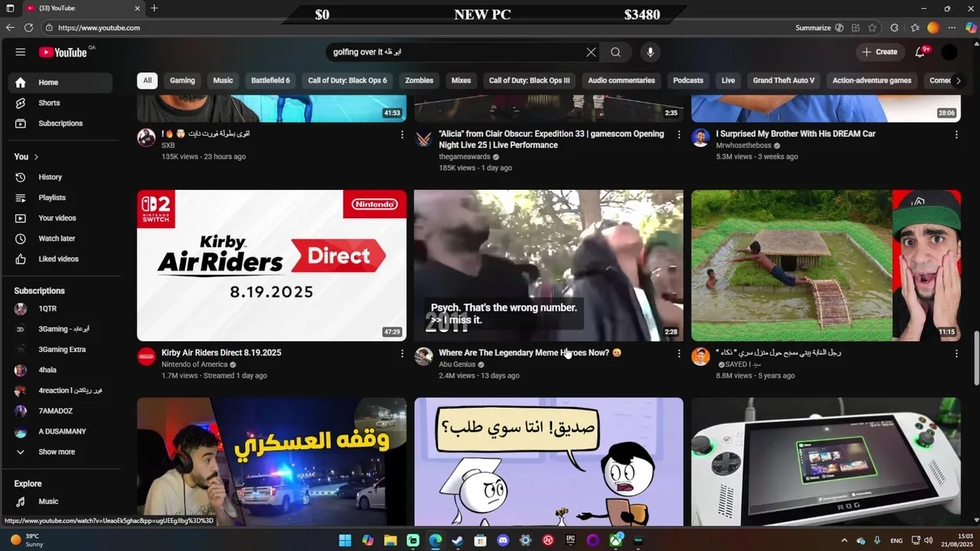Click the magnifier search button

[x=616, y=52]
